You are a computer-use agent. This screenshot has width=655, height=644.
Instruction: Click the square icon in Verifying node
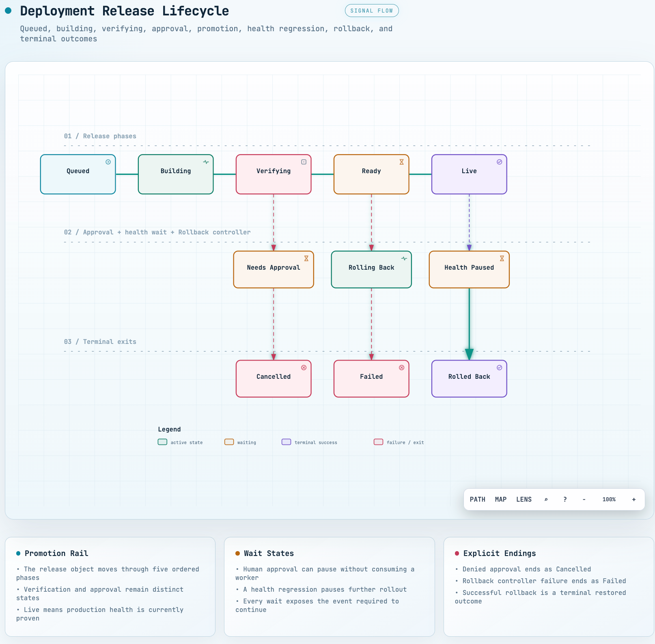(x=304, y=162)
